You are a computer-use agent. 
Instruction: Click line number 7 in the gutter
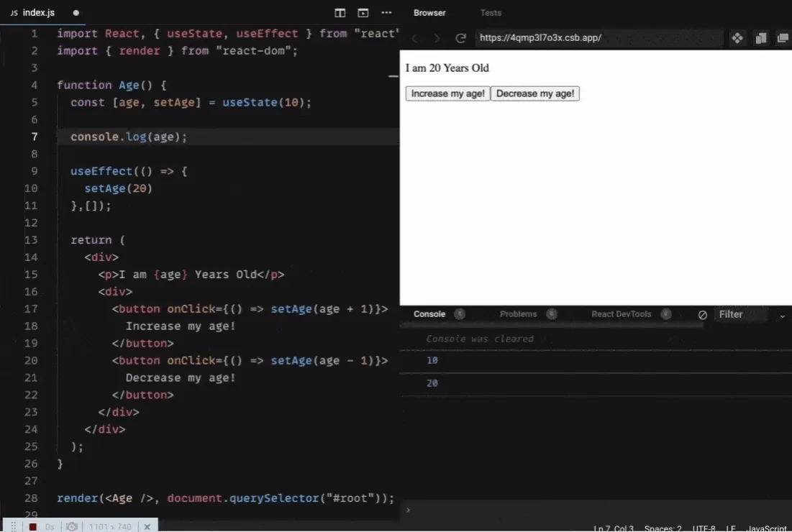pos(35,137)
